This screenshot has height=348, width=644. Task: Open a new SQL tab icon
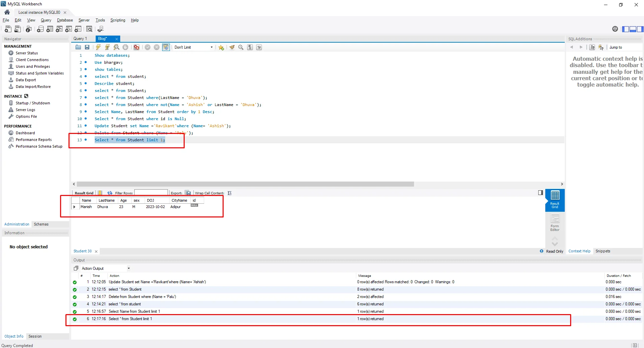tap(8, 29)
